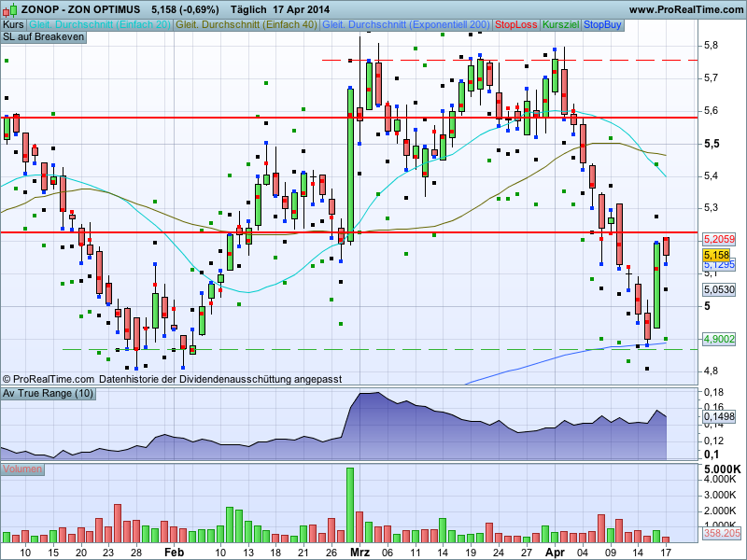Open the 20-period simple moving average label

click(100, 25)
